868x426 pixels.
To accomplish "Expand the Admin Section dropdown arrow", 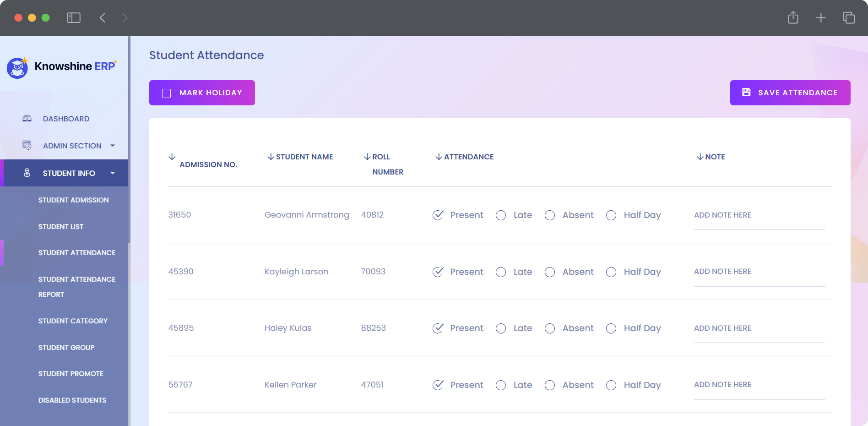I will coord(113,146).
